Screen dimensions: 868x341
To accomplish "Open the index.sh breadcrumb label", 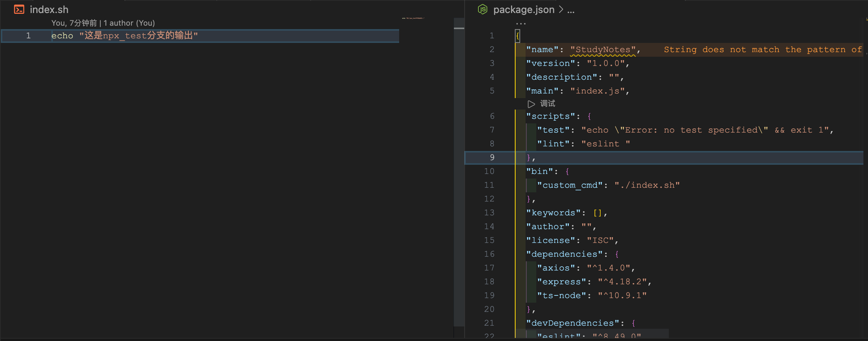I will pos(49,10).
